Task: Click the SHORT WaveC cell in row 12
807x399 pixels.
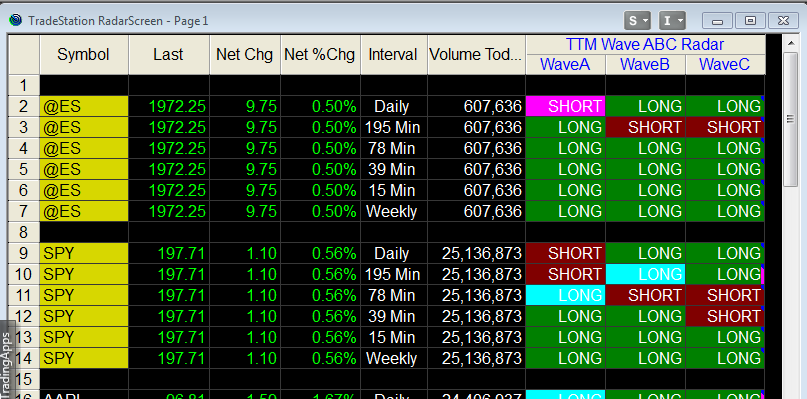Action: point(725,316)
